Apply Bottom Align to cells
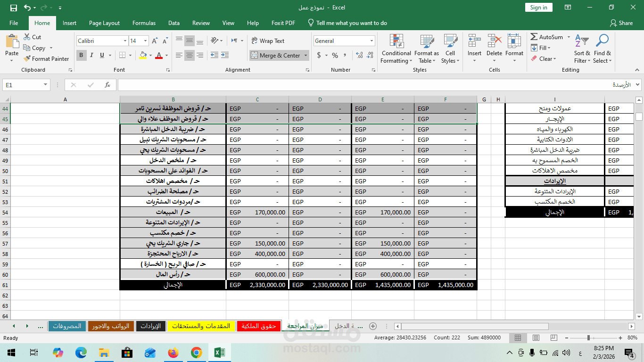This screenshot has height=362, width=644. click(200, 41)
